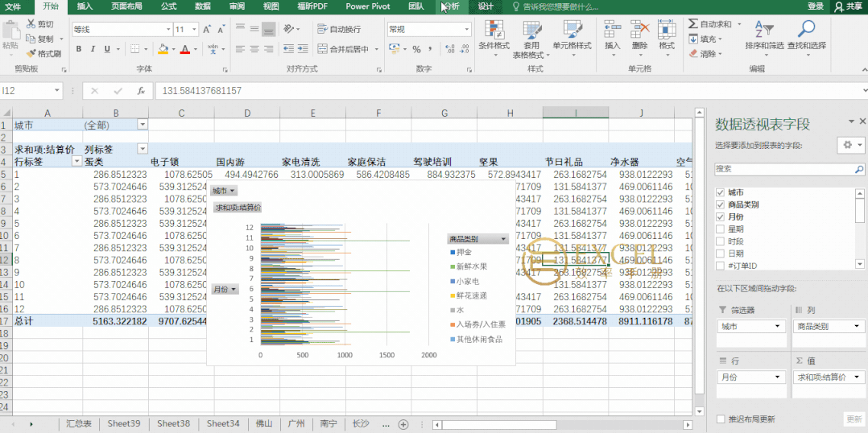Open the 页面布局 ribbon tab

pos(126,6)
